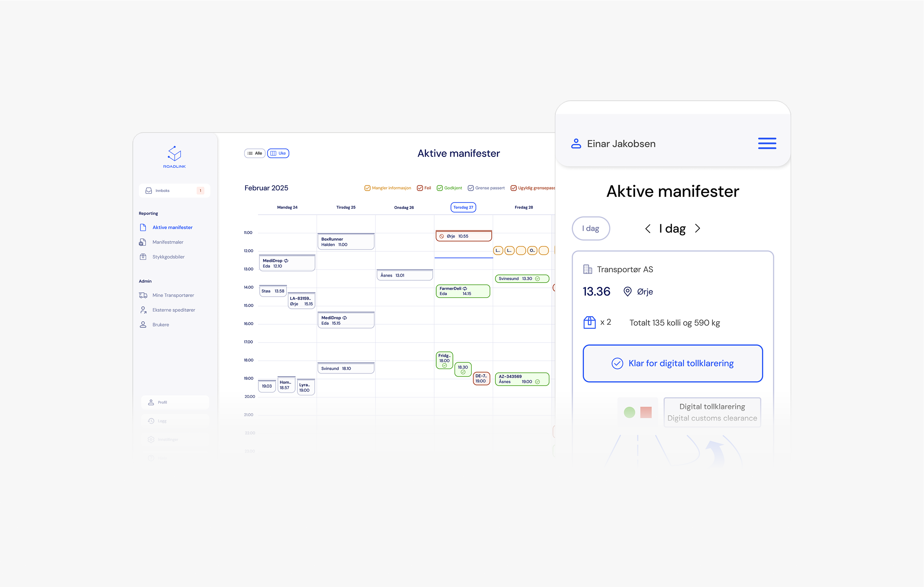
Task: Open the Innboks inbox icon
Action: tap(148, 190)
